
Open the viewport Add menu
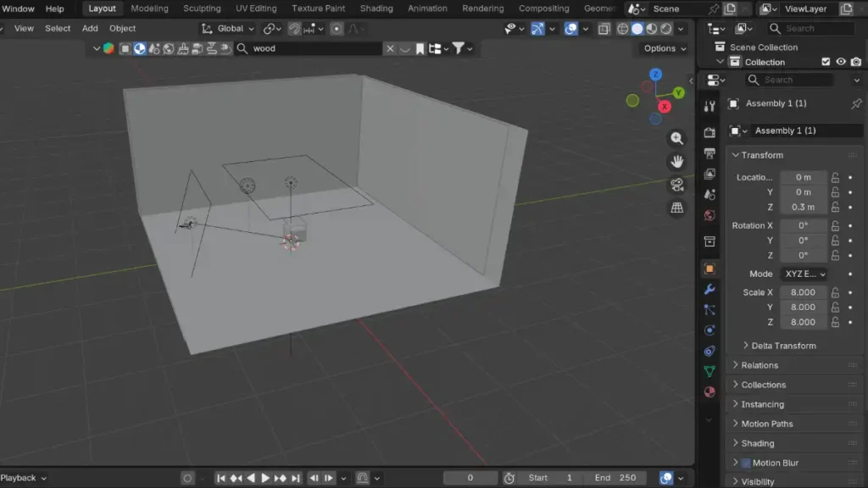(90, 28)
